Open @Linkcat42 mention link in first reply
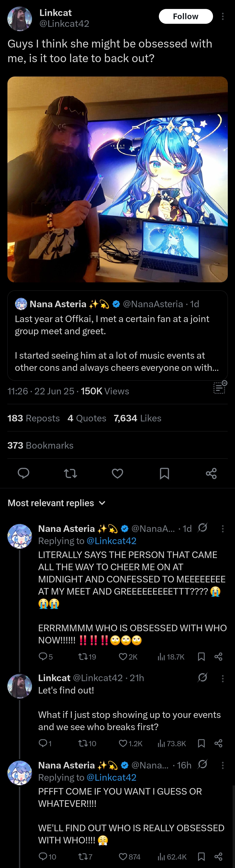Screen dimensions: 235x868 [111, 541]
